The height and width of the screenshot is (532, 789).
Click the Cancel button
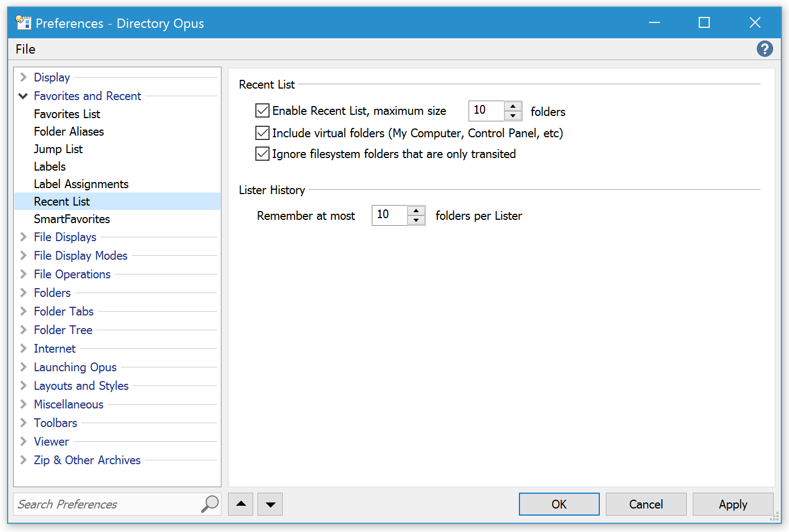click(x=646, y=504)
